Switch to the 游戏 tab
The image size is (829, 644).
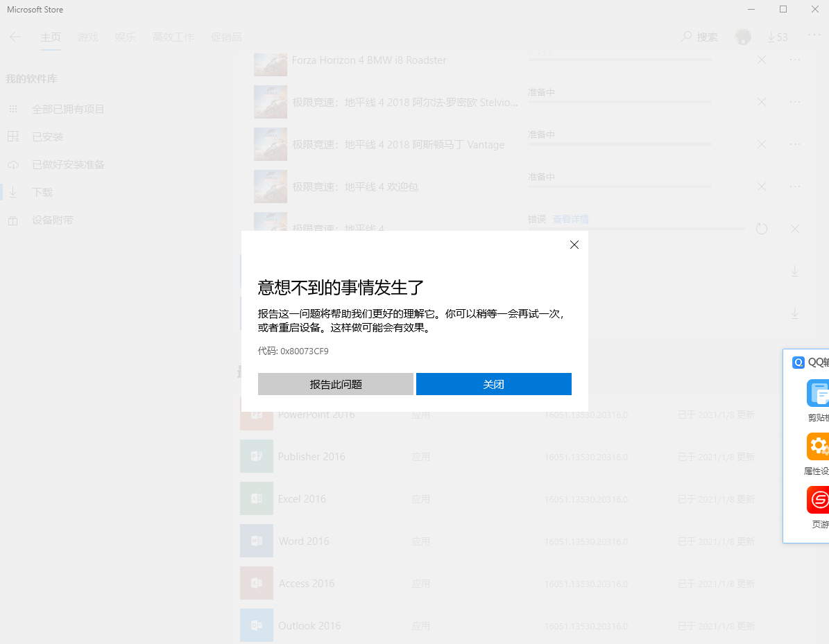[88, 37]
